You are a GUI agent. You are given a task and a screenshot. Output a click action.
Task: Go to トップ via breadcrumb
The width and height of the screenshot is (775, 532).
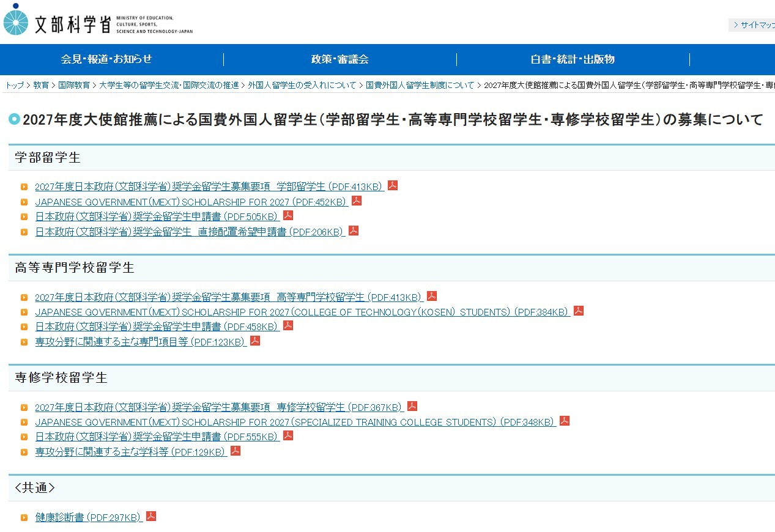[x=13, y=86]
